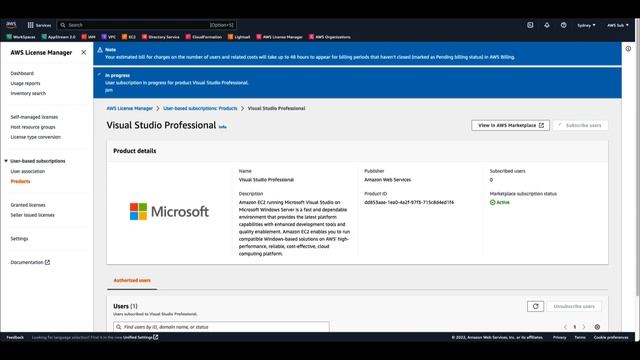Screen dimensions: 640x360
Task: Open the Sydney region dropdown
Action: (x=586, y=25)
